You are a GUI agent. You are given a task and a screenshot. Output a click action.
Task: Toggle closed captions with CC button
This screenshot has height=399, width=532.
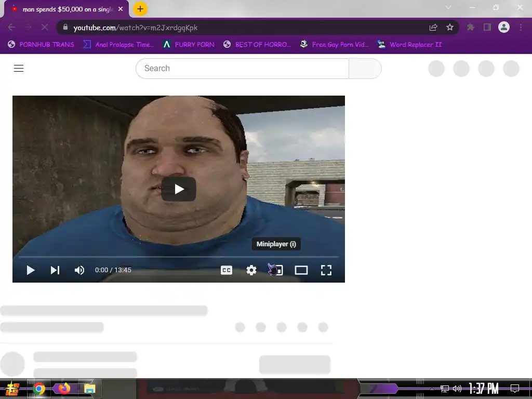(x=227, y=270)
